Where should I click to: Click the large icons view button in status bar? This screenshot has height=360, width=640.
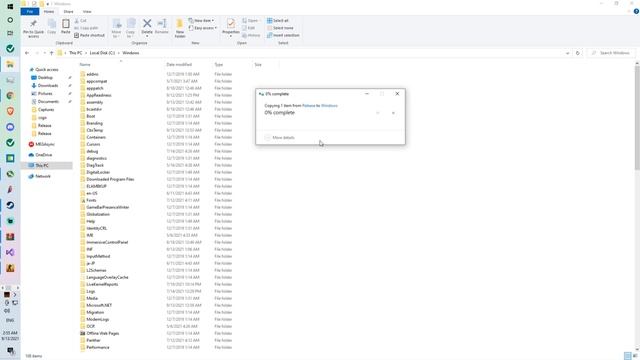pos(636,356)
